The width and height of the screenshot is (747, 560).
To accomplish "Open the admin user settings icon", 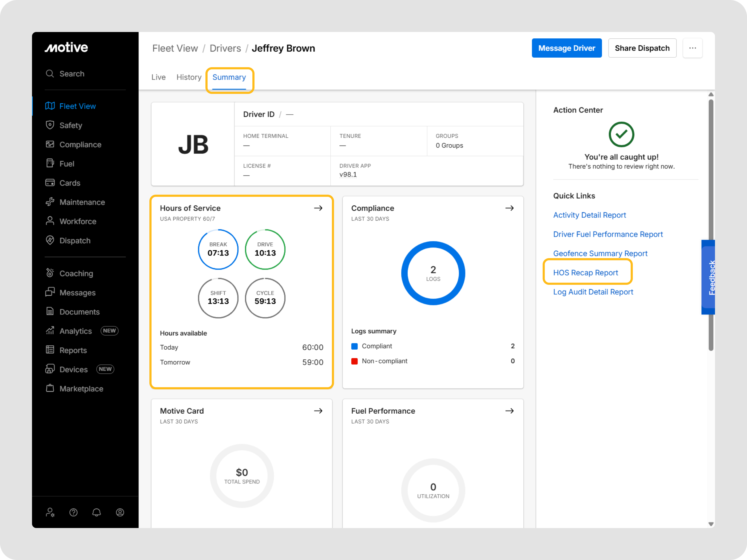I will [x=50, y=513].
